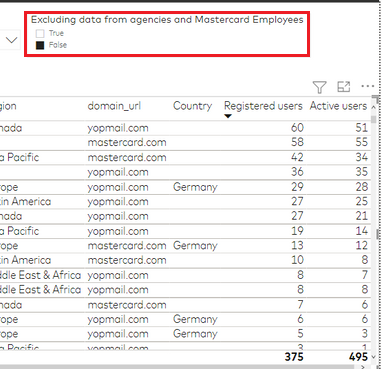The width and height of the screenshot is (382, 371).
Task: Open focus mode for the table visual
Action: point(344,87)
